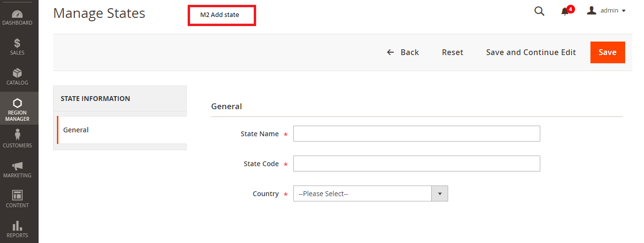The height and width of the screenshot is (243, 644).
Task: Select the Region Manager hexagon icon
Action: pos(17,103)
